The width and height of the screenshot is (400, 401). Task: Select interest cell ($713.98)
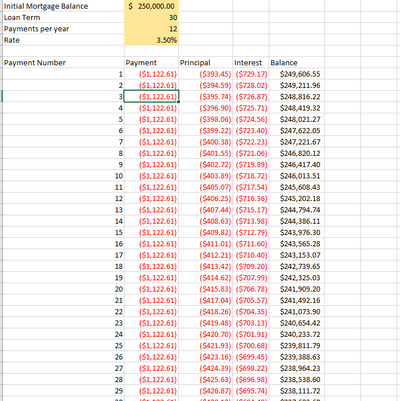point(251,221)
